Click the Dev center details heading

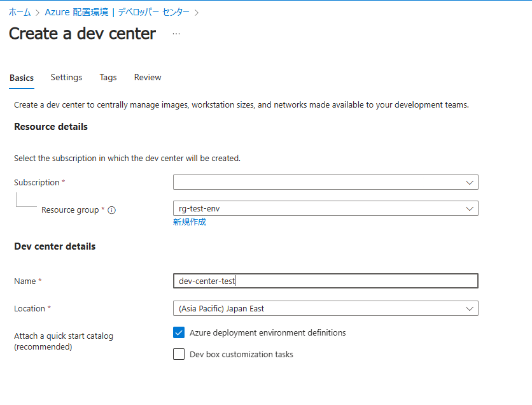[x=55, y=246]
